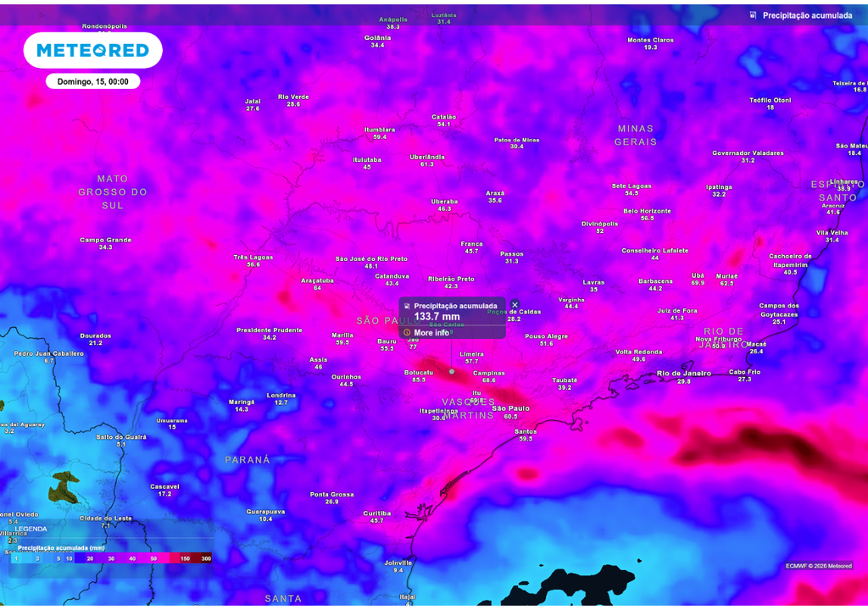Click the precipitation layer icon inside the popup
This screenshot has height=610, width=868.
407,306
